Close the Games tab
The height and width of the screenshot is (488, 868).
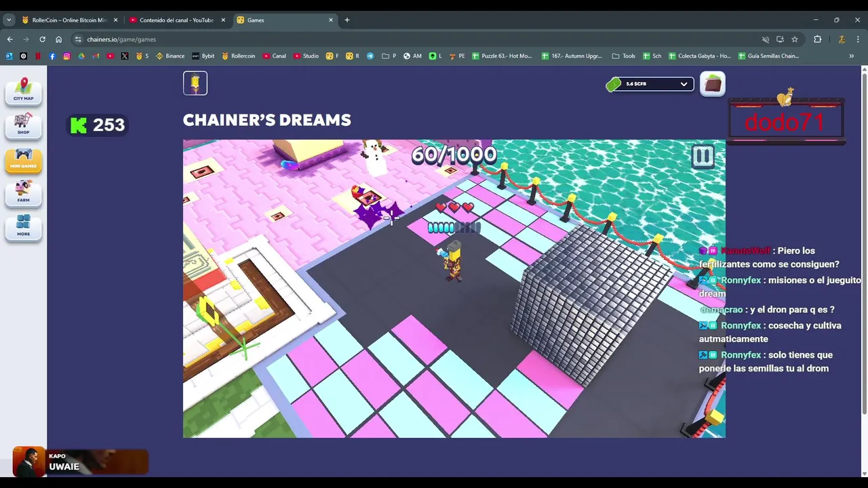pyautogui.click(x=331, y=20)
